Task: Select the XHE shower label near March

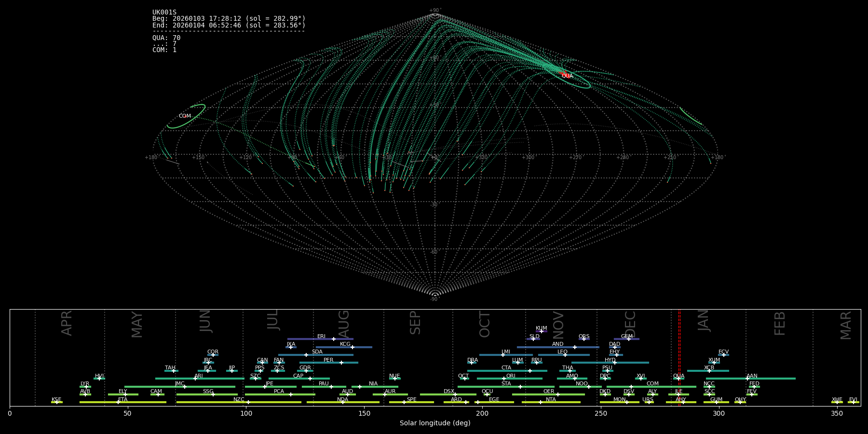Action: 837,400
